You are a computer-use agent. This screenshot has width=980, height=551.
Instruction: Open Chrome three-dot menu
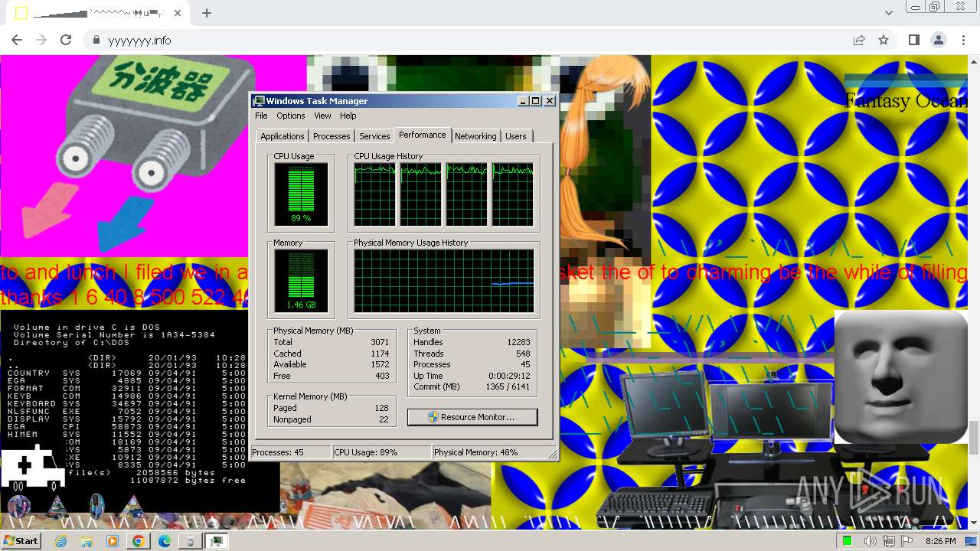(x=963, y=40)
